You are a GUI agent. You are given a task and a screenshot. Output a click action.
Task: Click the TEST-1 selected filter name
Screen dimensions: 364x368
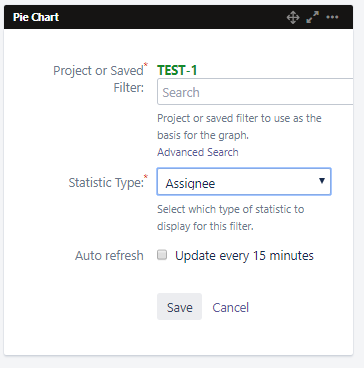[177, 70]
